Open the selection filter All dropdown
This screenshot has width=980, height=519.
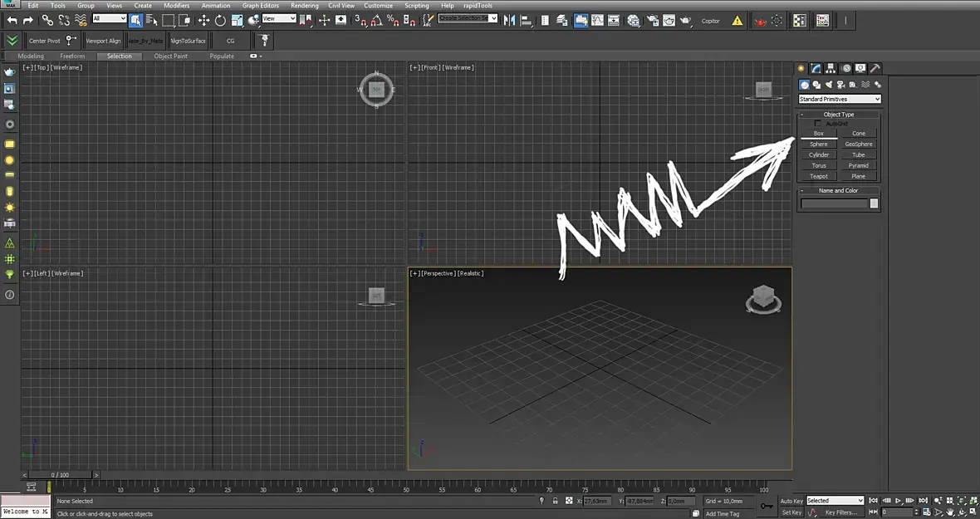click(x=110, y=19)
